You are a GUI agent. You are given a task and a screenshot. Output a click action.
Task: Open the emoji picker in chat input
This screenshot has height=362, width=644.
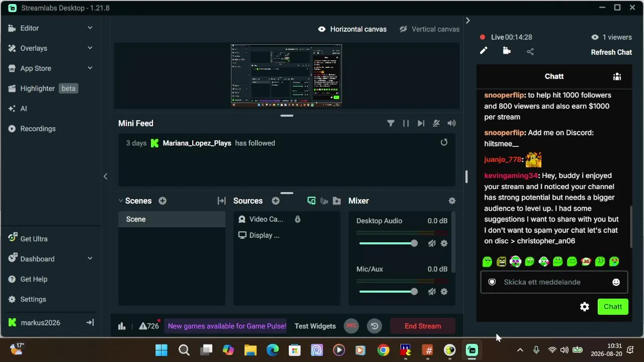pos(616,282)
